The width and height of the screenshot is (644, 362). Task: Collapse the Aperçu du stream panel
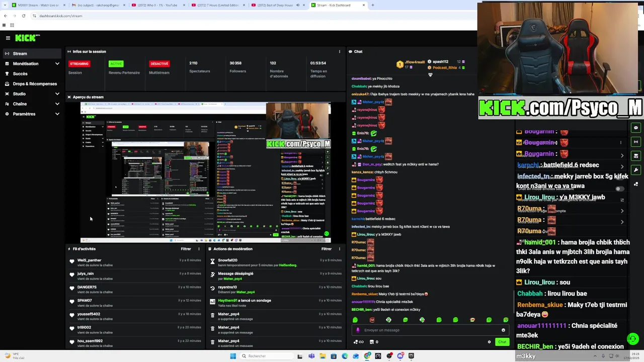(69, 97)
